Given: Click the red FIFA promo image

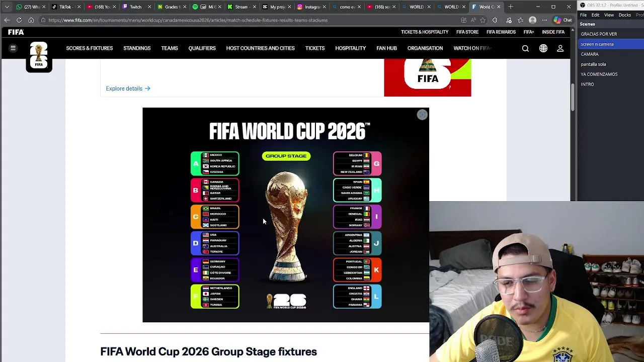Looking at the screenshot, I should (x=428, y=77).
